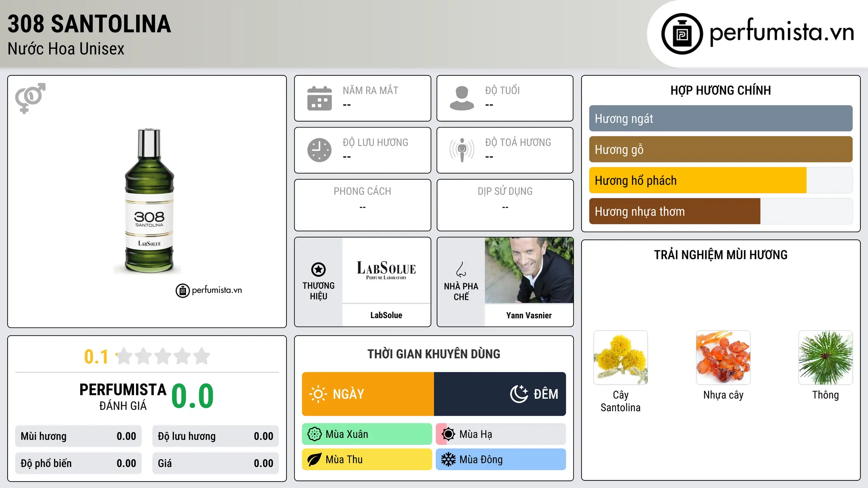
Task: Click the Thương hiệu label
Action: click(x=318, y=291)
